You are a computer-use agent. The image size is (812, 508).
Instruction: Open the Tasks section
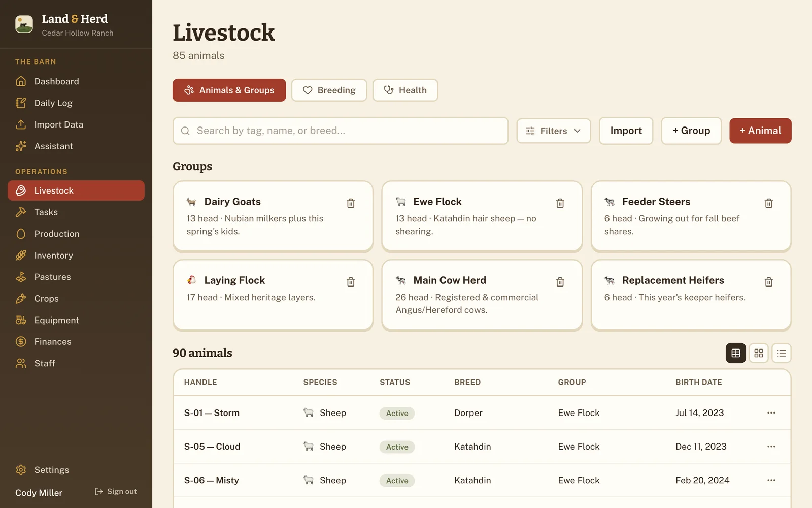click(76, 212)
